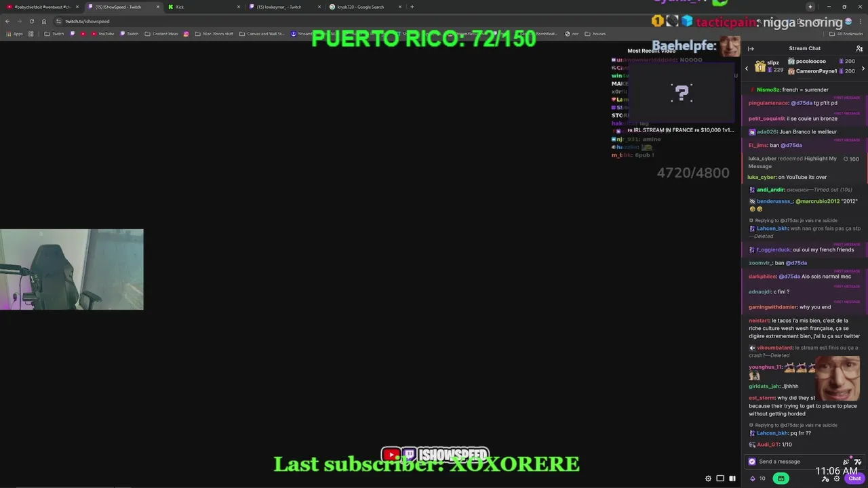Open the Most Recent Video thumbnail
This screenshot has height=488, width=868.
pos(682,93)
